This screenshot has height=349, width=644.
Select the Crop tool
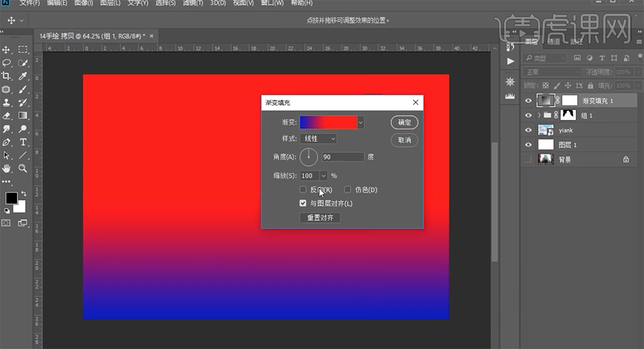pos(7,76)
